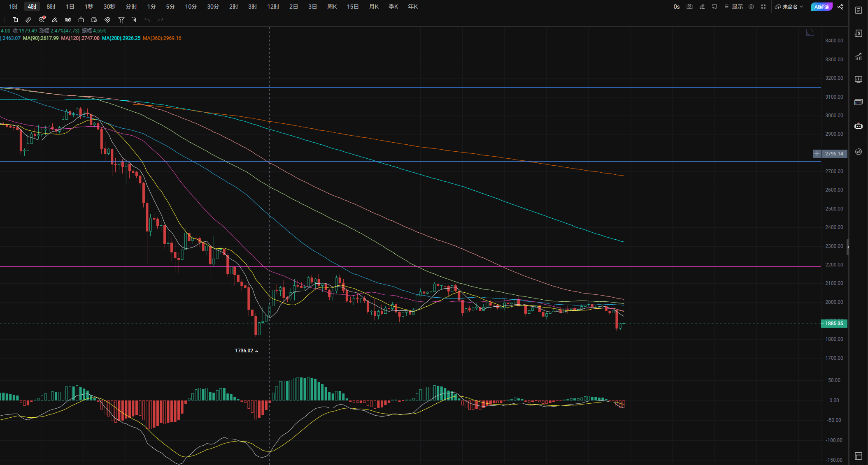Switch to the 周K timeframe tab

(332, 7)
